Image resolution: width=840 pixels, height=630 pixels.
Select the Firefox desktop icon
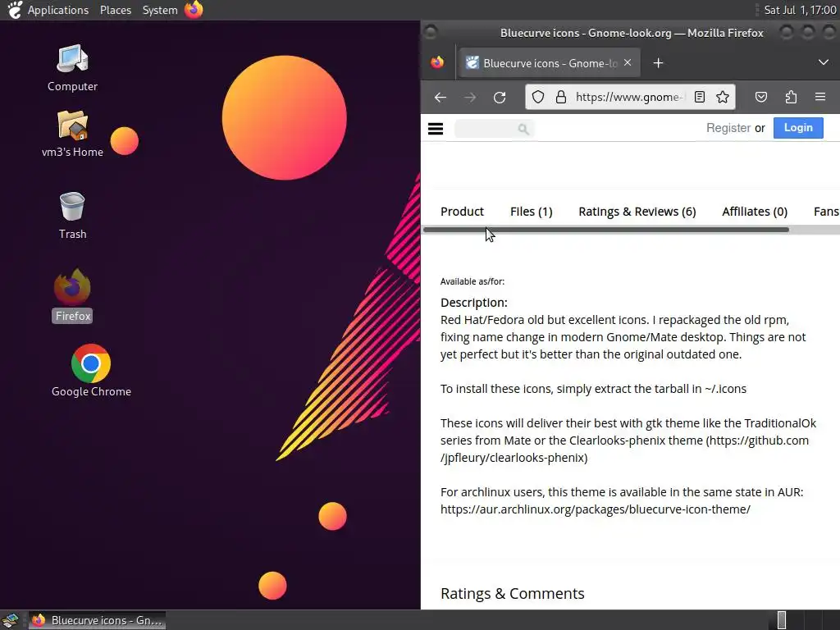click(x=72, y=295)
